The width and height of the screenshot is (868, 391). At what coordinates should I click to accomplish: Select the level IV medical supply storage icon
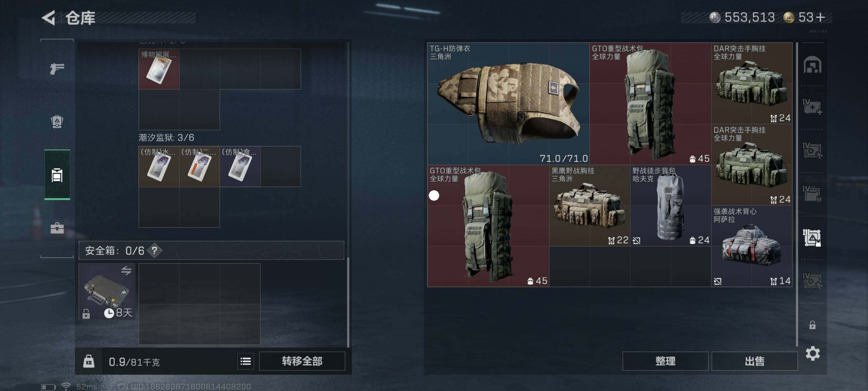pyautogui.click(x=813, y=107)
